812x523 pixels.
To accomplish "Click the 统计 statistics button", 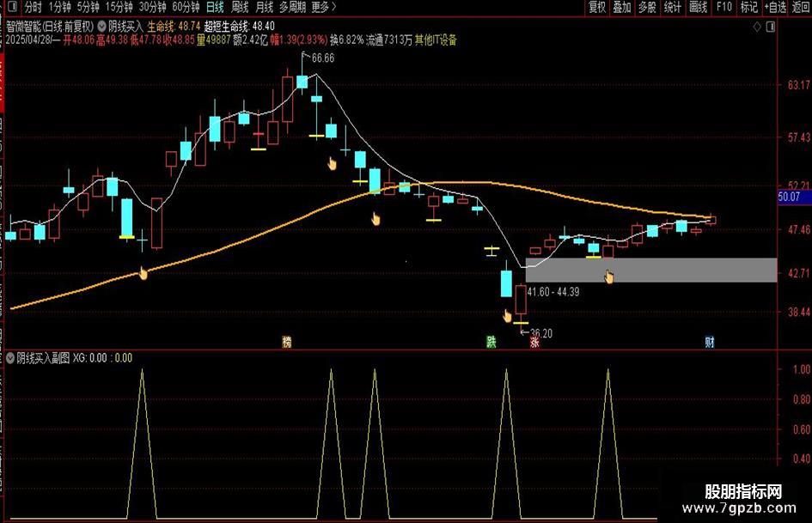I will 672,7.
